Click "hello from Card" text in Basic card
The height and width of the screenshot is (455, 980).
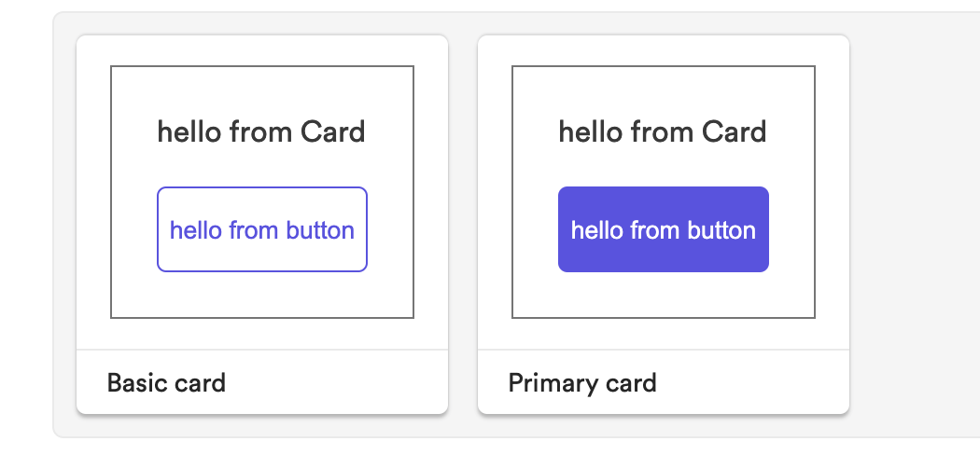pyautogui.click(x=261, y=131)
